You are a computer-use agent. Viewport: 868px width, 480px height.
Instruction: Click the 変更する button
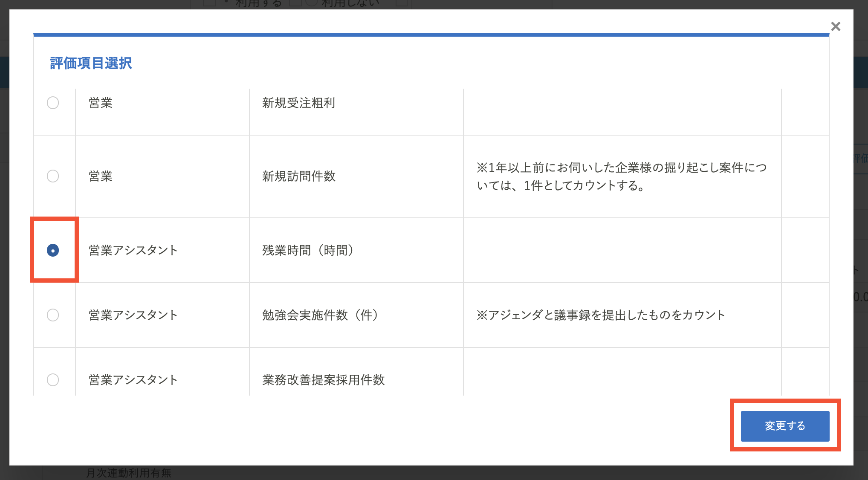(x=785, y=426)
